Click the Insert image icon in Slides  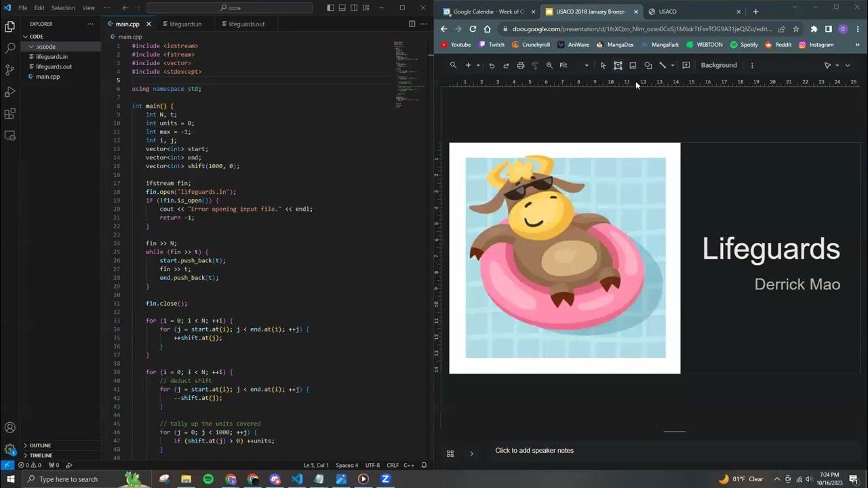(x=633, y=66)
